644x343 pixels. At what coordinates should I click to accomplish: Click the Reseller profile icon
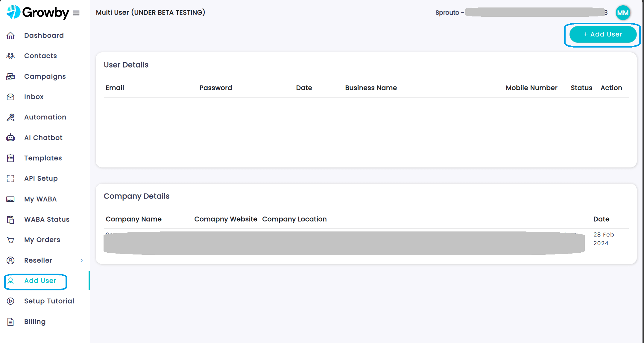10,260
